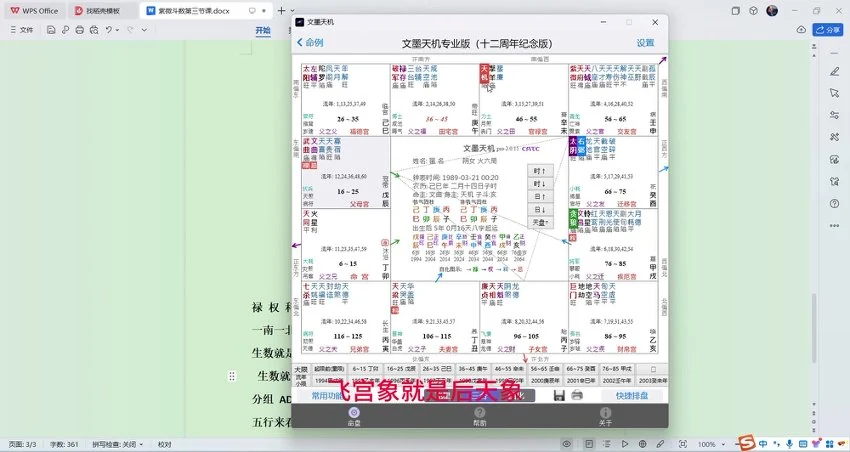The height and width of the screenshot is (452, 850).
Task: Select the 76~85 甲戌 decade cell
Action: pos(617,369)
